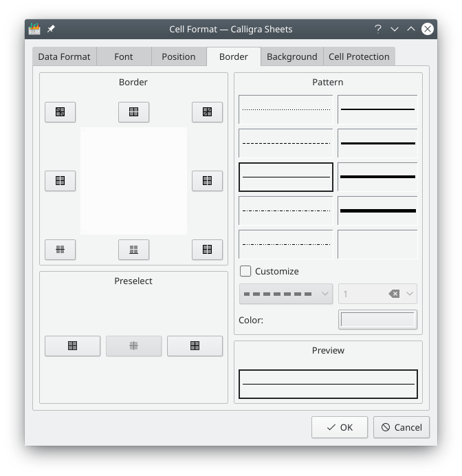The height and width of the screenshot is (476, 462).
Task: Click the right border button
Action: tap(207, 181)
